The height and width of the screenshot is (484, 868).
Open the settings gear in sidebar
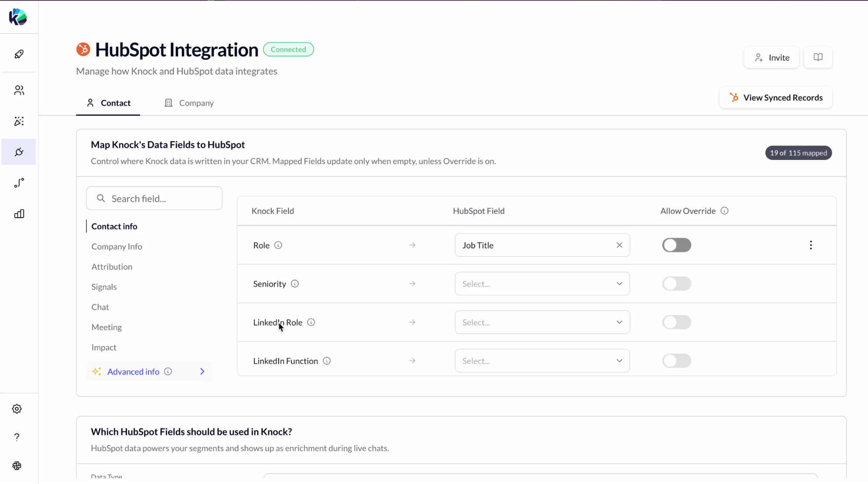click(17, 408)
